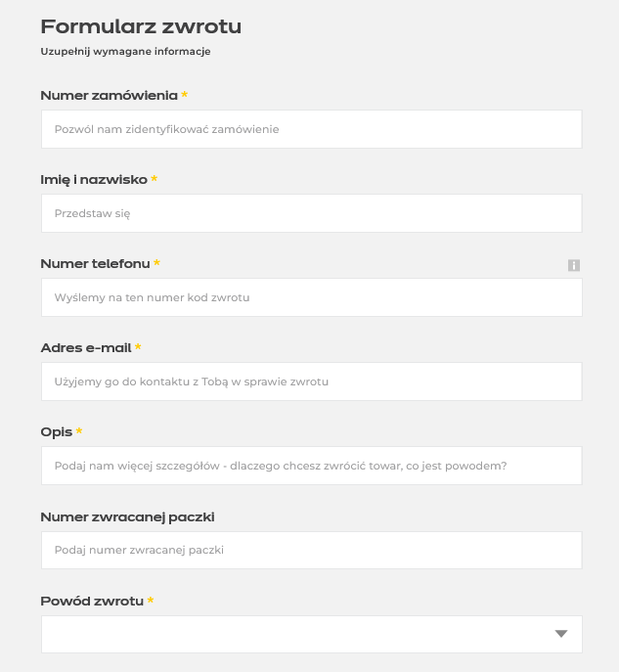Click the Imię i nazwisko label
The image size is (619, 672).
coord(94,180)
